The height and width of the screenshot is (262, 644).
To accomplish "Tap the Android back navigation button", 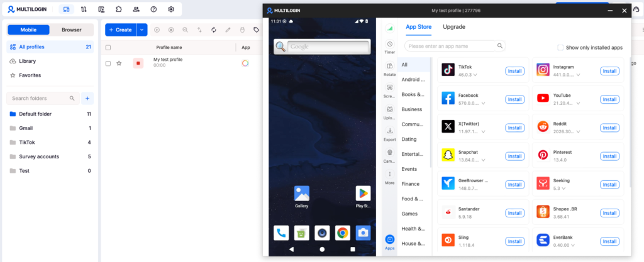I will coord(292,249).
